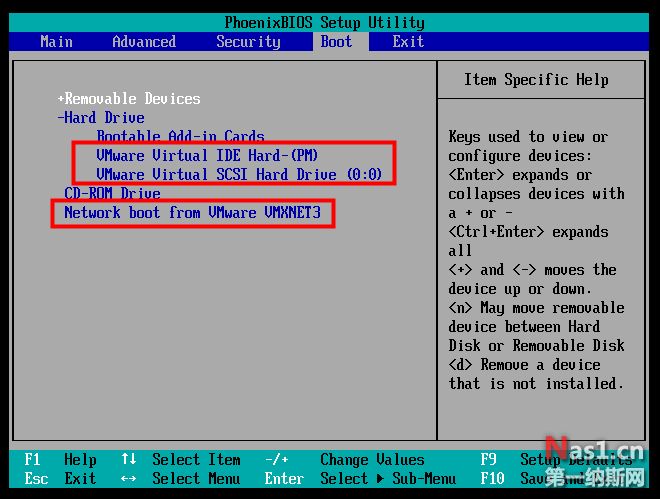
Task: Select Bootable Add-in Cards item
Action: click(x=181, y=135)
